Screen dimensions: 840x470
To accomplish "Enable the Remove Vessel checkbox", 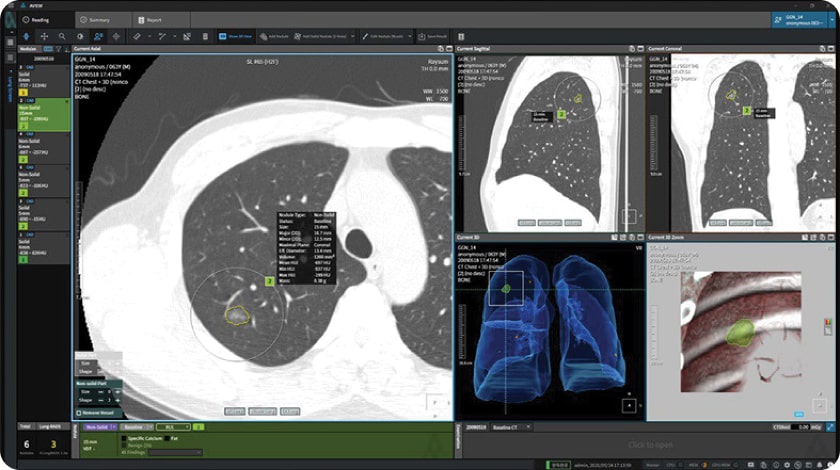I will click(x=79, y=412).
